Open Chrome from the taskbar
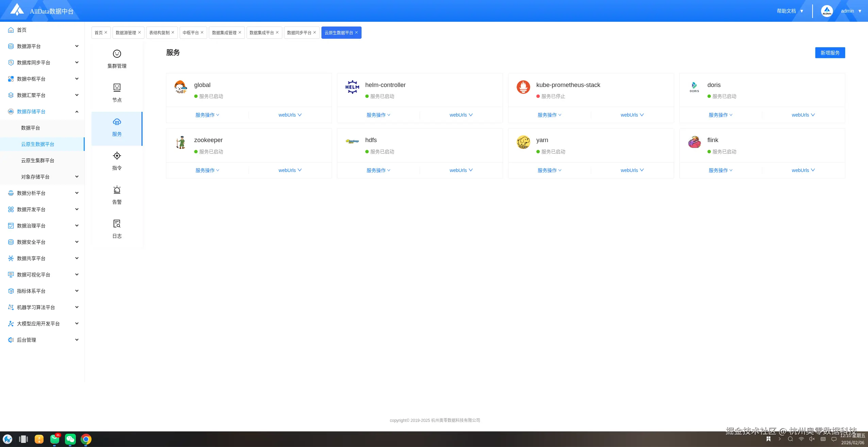Screen dimensions: 868x447 tap(86, 439)
